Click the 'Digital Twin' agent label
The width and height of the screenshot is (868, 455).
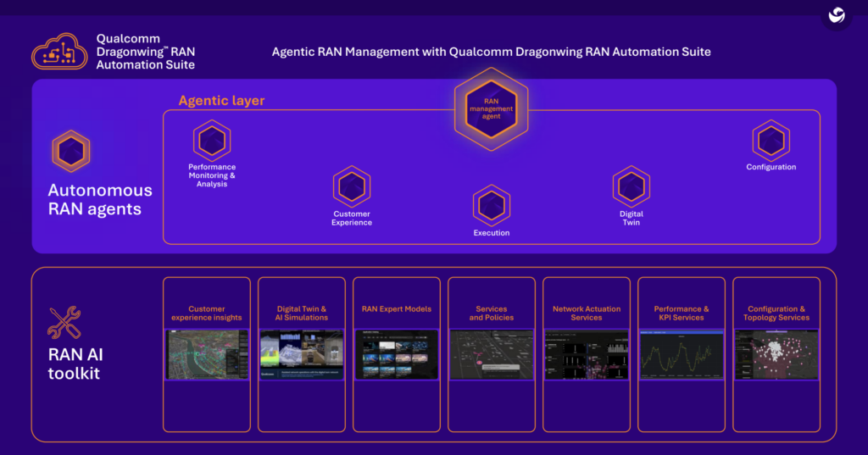pyautogui.click(x=631, y=218)
